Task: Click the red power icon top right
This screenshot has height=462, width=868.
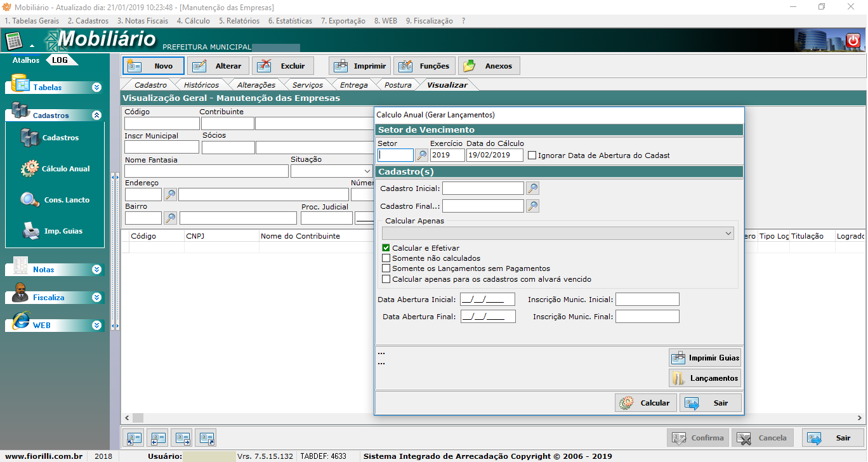Action: pyautogui.click(x=853, y=41)
